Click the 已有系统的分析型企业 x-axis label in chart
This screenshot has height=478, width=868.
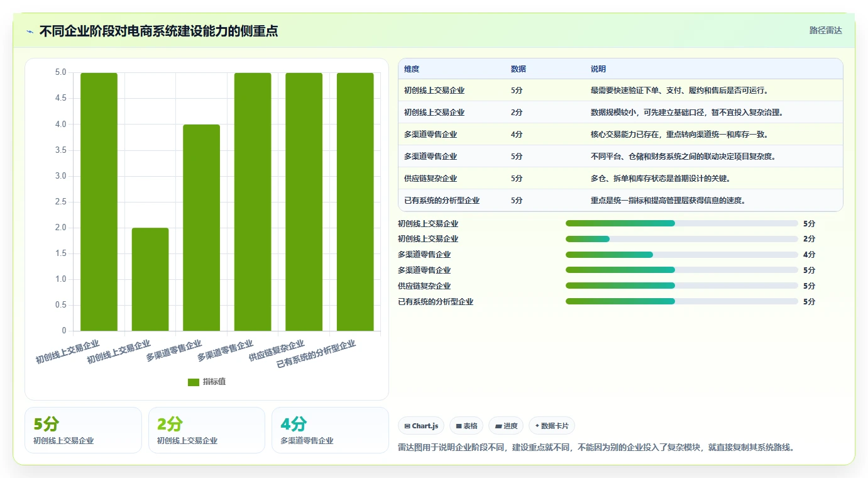click(x=316, y=354)
